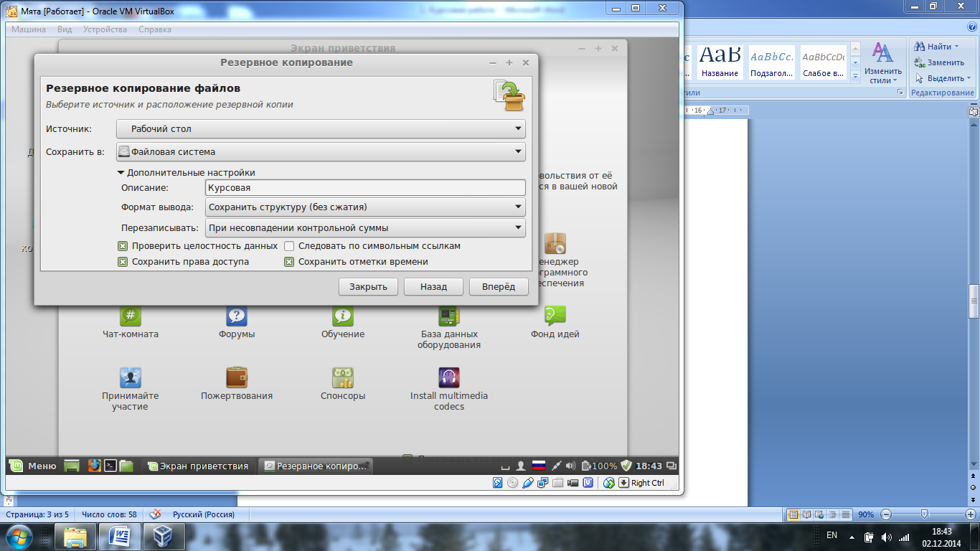Image resolution: width=980 pixels, height=551 pixels.
Task: Enable Следовать по символьным ссылкам checkbox
Action: tap(289, 246)
